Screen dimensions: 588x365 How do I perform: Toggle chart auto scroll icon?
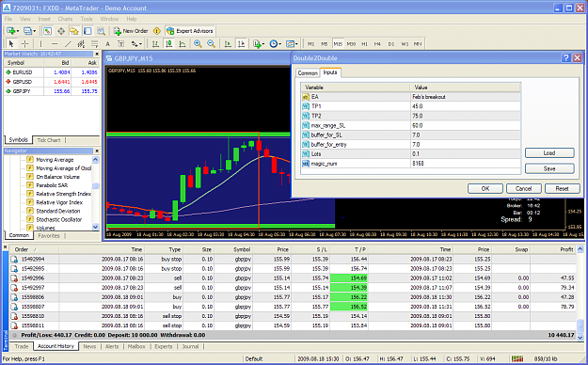[228, 44]
